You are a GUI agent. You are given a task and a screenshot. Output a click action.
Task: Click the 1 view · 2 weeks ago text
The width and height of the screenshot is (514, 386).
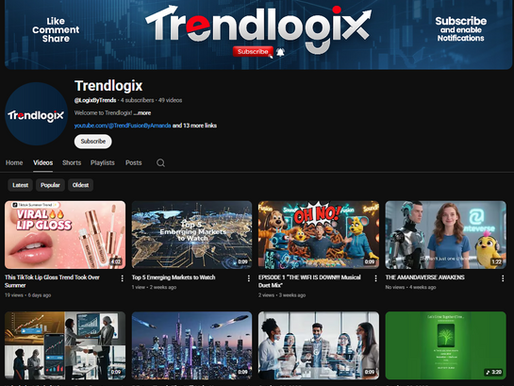click(154, 287)
